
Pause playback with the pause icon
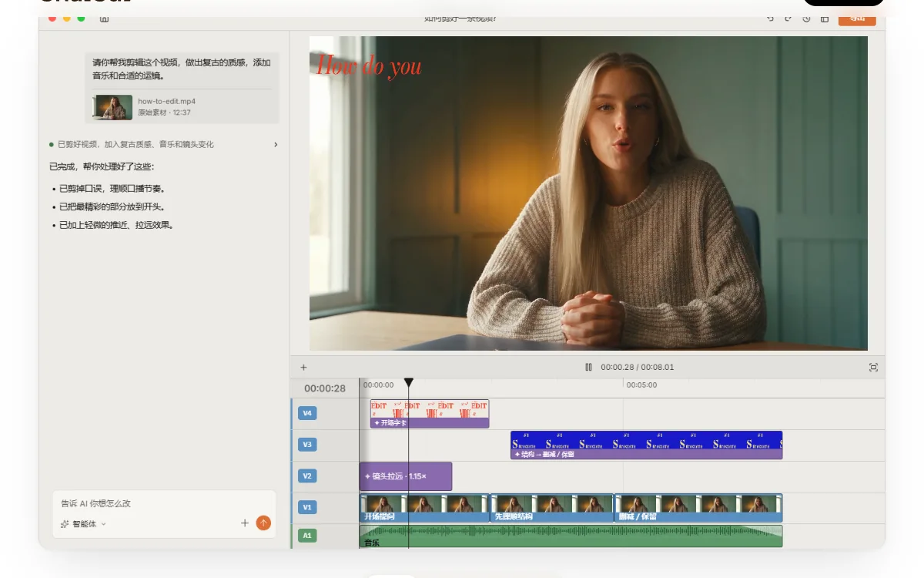coord(588,368)
